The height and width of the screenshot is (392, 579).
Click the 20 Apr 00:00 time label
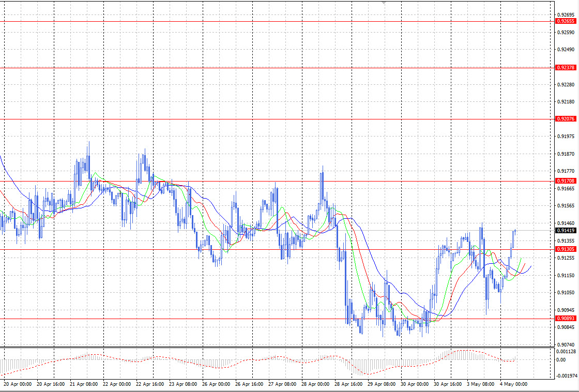pos(18,384)
